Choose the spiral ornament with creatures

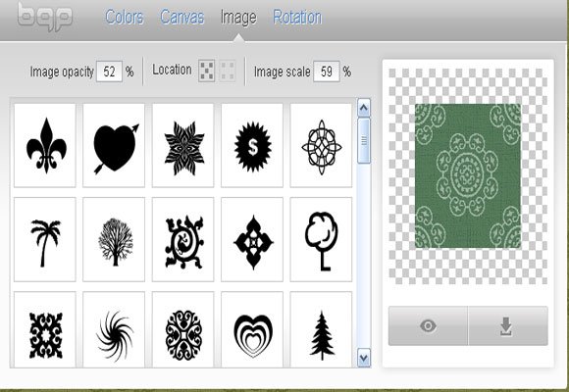point(183,239)
